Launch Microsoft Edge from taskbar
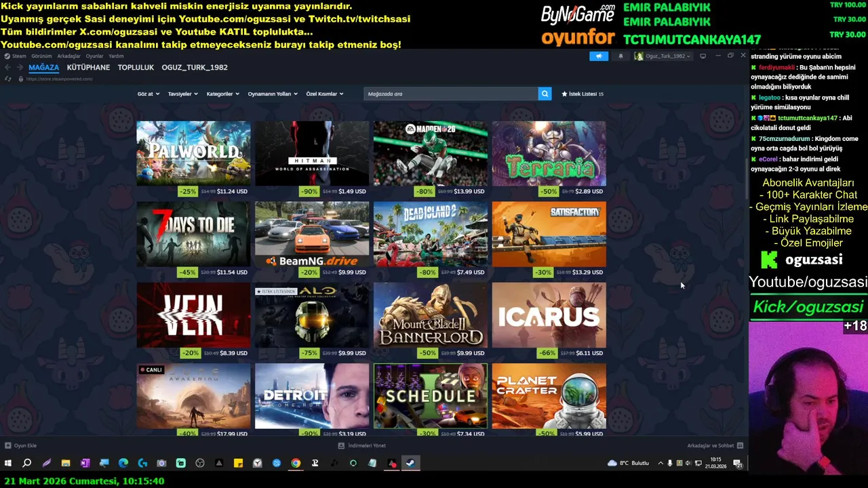 tap(123, 463)
